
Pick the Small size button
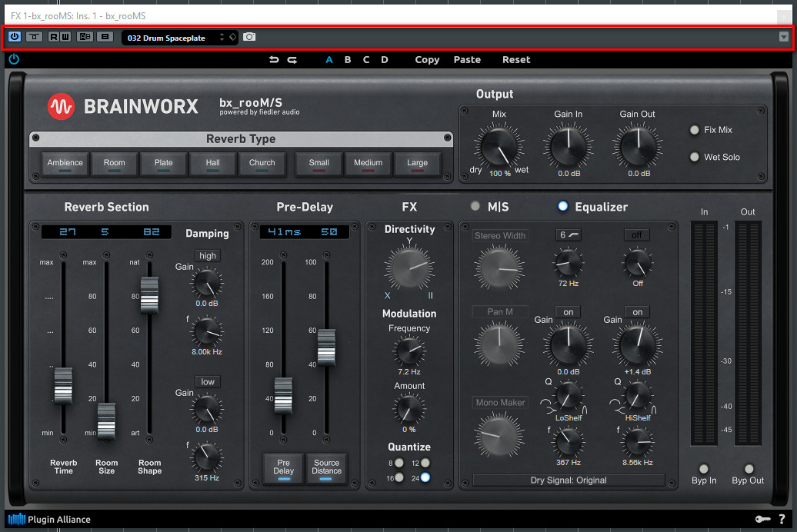(318, 164)
